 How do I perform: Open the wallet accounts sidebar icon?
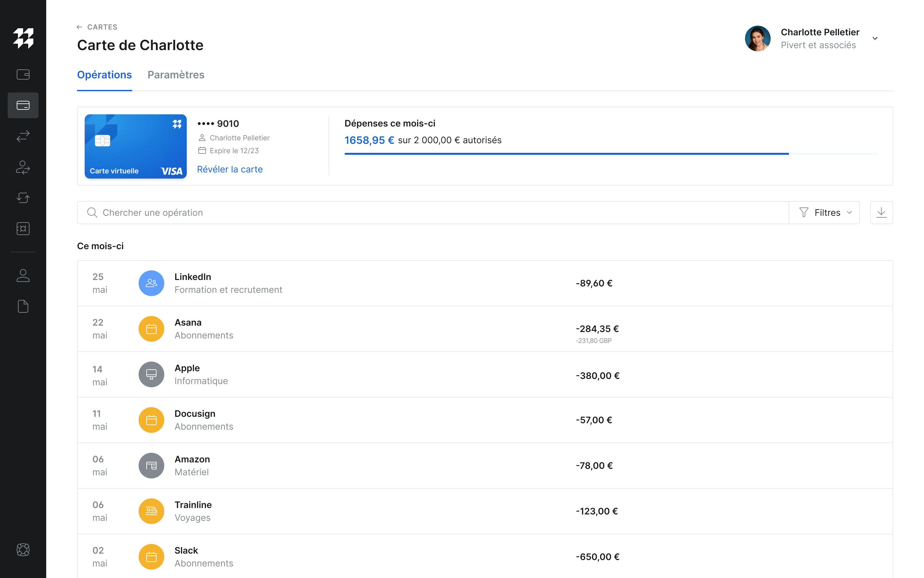(23, 74)
